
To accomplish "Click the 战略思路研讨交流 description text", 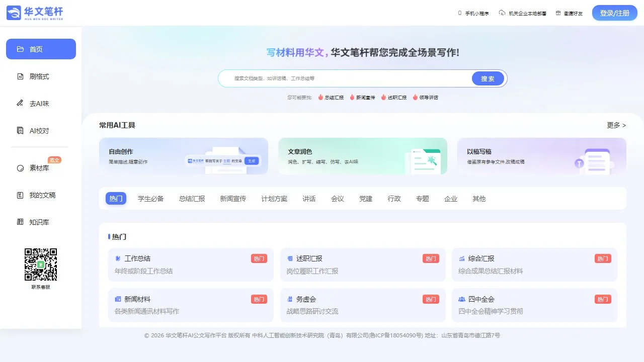I will click(312, 311).
